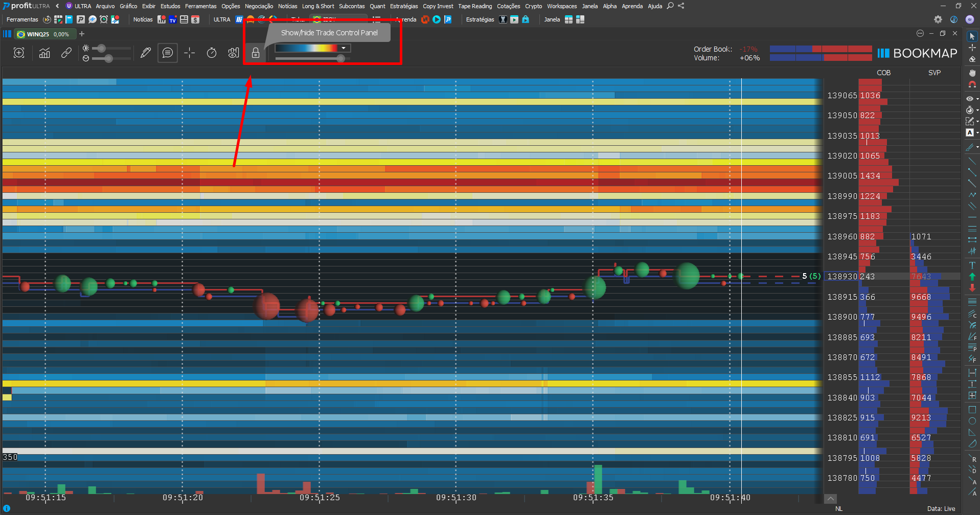Click the 09:51:30 time axis marker
This screenshot has width=980, height=515.
tap(456, 498)
